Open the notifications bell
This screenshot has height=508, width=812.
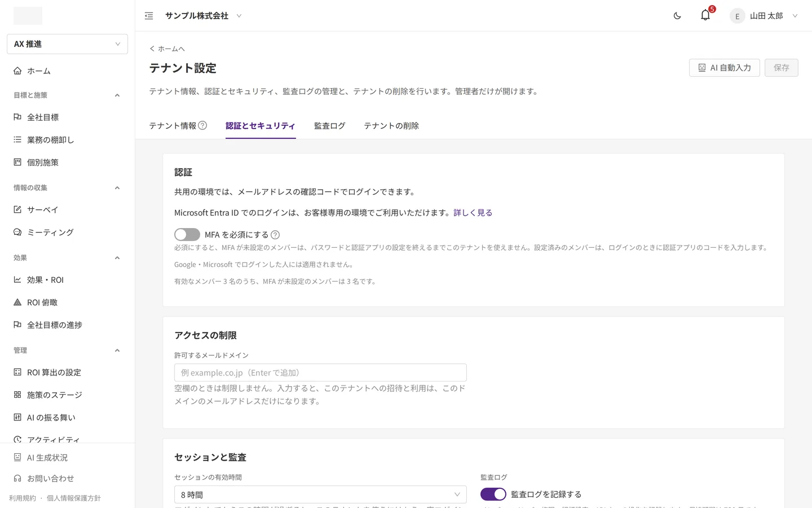click(x=705, y=15)
